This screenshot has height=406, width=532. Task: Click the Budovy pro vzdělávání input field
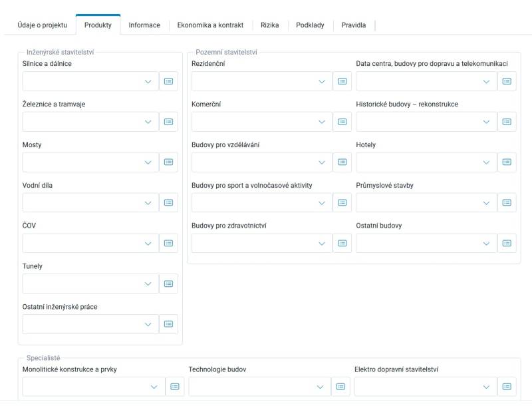point(261,162)
